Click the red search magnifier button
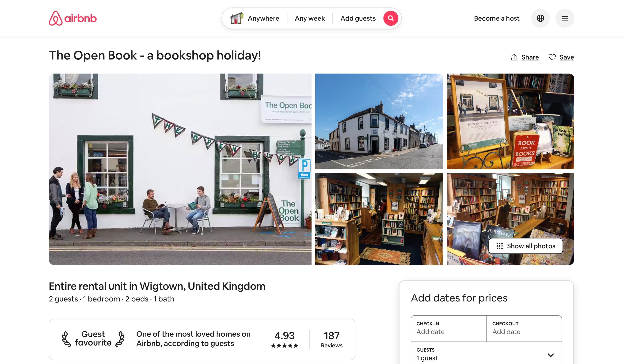The height and width of the screenshot is (364, 624). 391,18
